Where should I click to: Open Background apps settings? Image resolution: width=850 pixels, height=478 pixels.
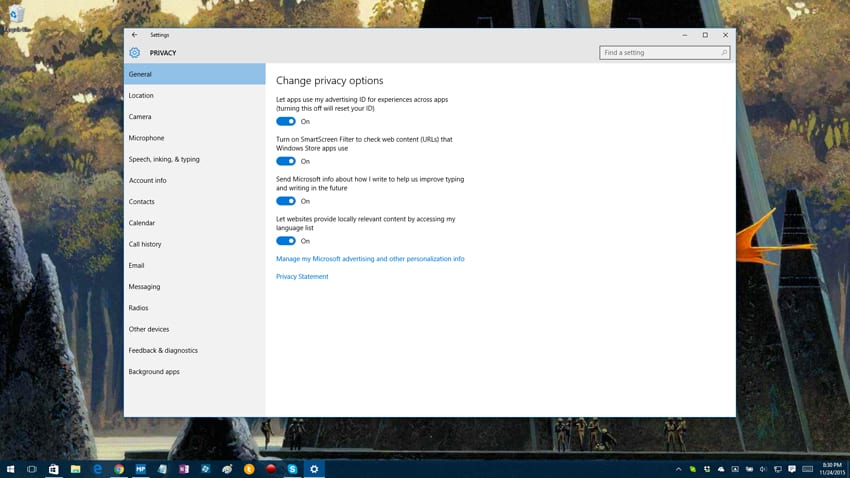(x=195, y=371)
